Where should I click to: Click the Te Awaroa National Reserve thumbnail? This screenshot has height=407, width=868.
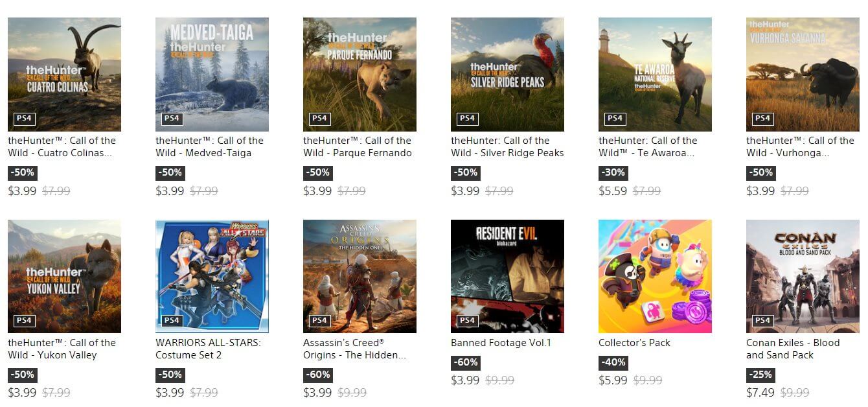coord(655,75)
